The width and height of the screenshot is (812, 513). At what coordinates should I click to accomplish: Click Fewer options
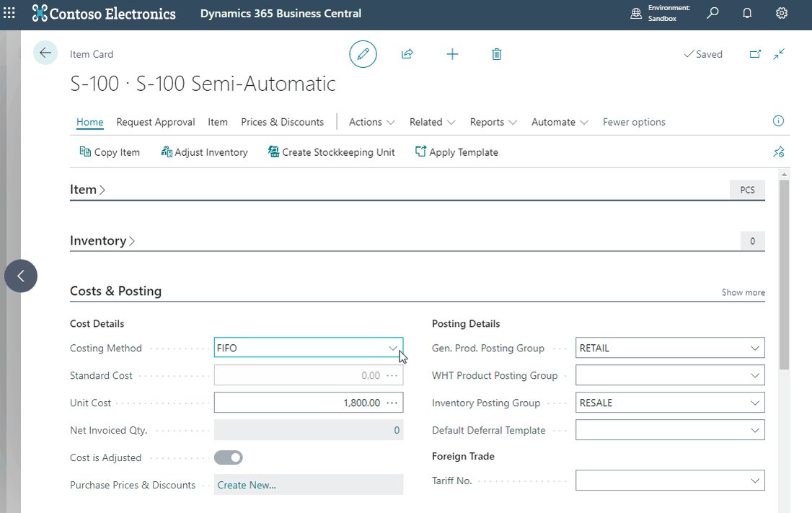pos(634,122)
